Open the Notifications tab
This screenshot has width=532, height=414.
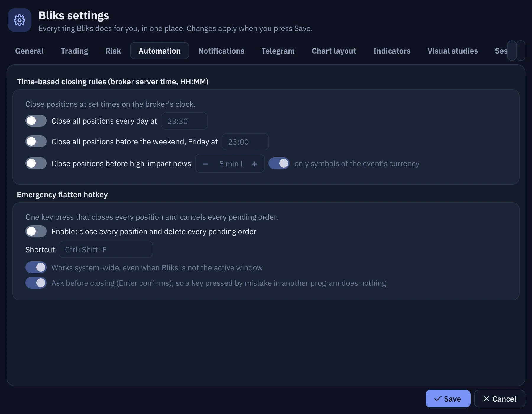coord(221,51)
